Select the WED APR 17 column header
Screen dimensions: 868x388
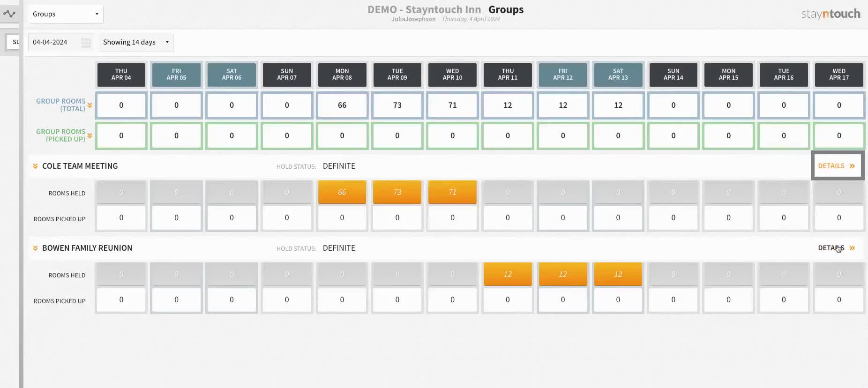pyautogui.click(x=839, y=75)
